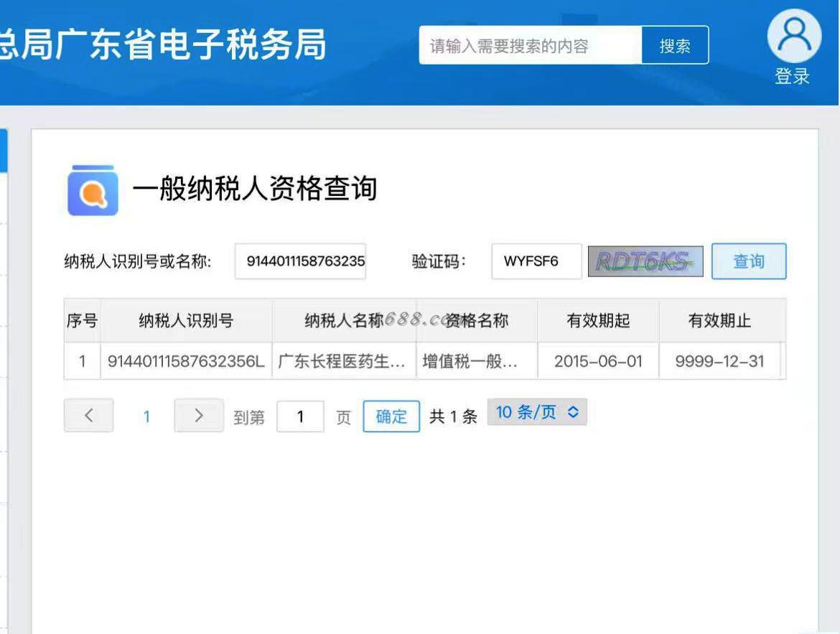The width and height of the screenshot is (840, 634).
Task: Click the 增值税一般... qualification cell
Action: pyautogui.click(x=477, y=361)
